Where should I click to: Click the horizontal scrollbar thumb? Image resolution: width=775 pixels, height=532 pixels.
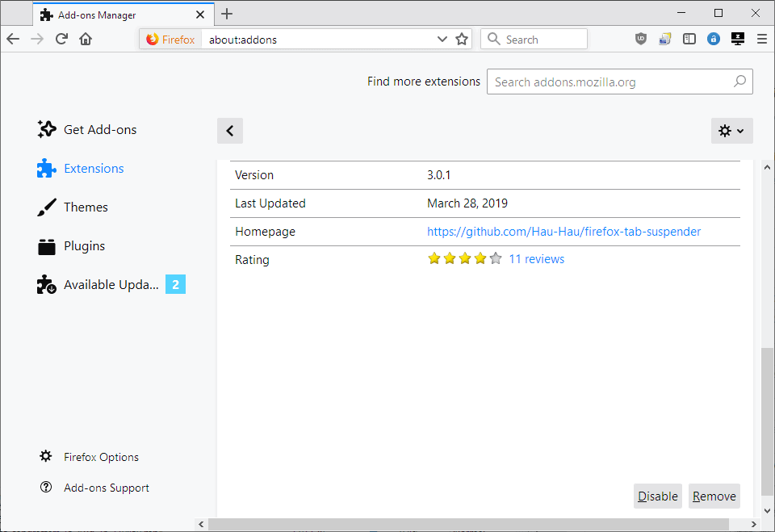(x=468, y=524)
